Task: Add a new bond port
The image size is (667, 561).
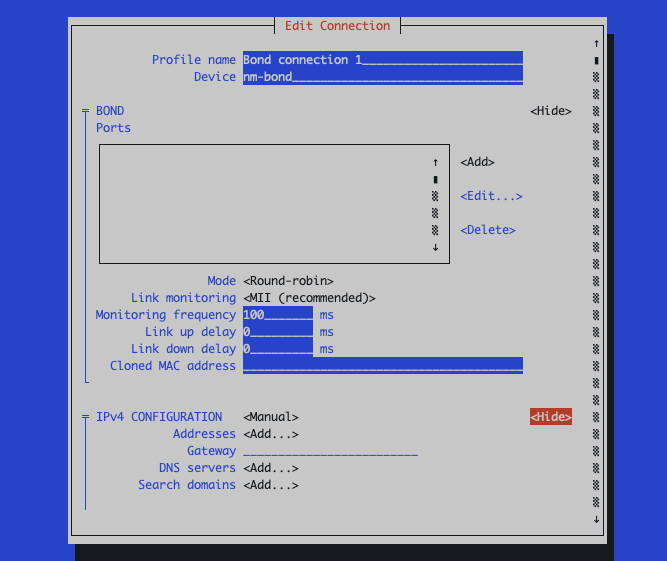Action: 477,162
